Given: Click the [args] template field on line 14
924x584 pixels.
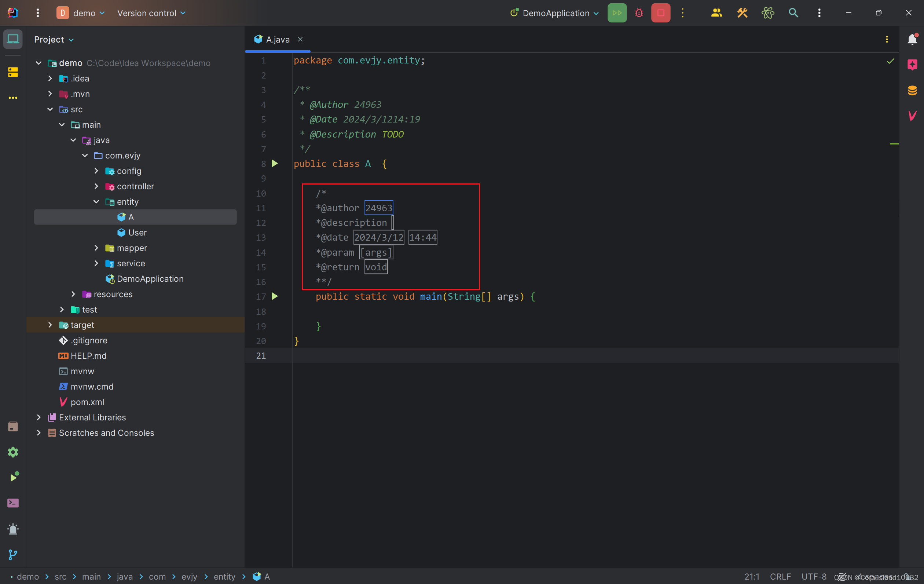Looking at the screenshot, I should pos(376,252).
